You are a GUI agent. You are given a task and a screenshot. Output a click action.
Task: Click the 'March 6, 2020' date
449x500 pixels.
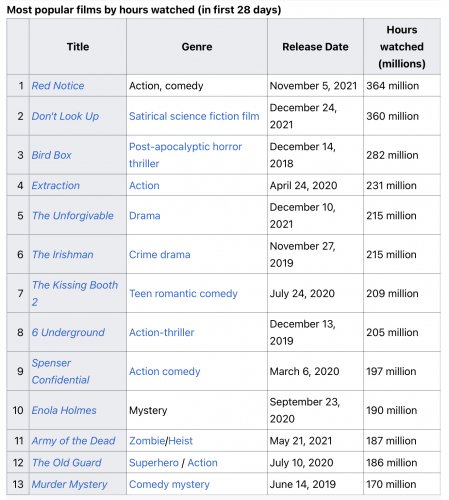point(304,371)
